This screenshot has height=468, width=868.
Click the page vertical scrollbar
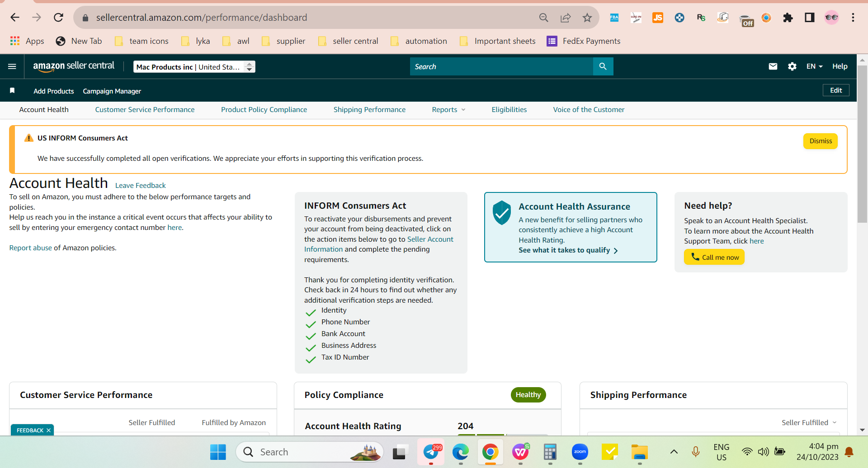tap(862, 145)
